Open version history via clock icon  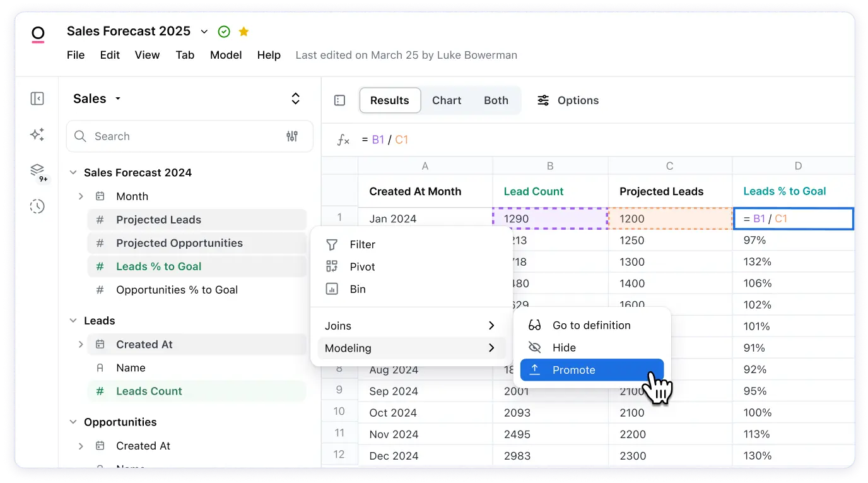pos(37,206)
